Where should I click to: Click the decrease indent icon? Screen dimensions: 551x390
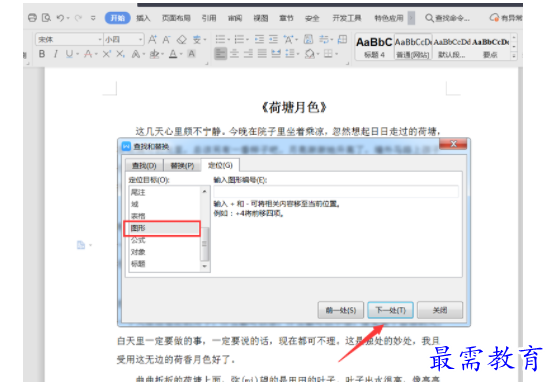pos(259,39)
